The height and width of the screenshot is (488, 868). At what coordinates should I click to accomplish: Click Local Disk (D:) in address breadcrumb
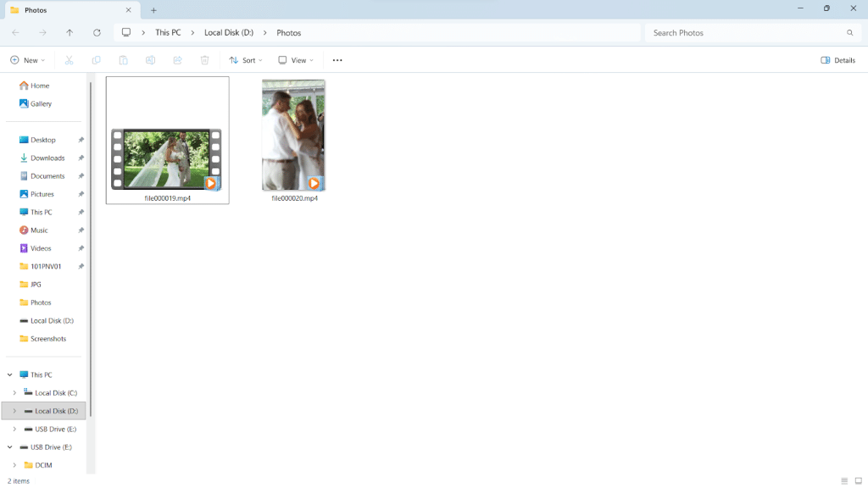[x=229, y=33]
